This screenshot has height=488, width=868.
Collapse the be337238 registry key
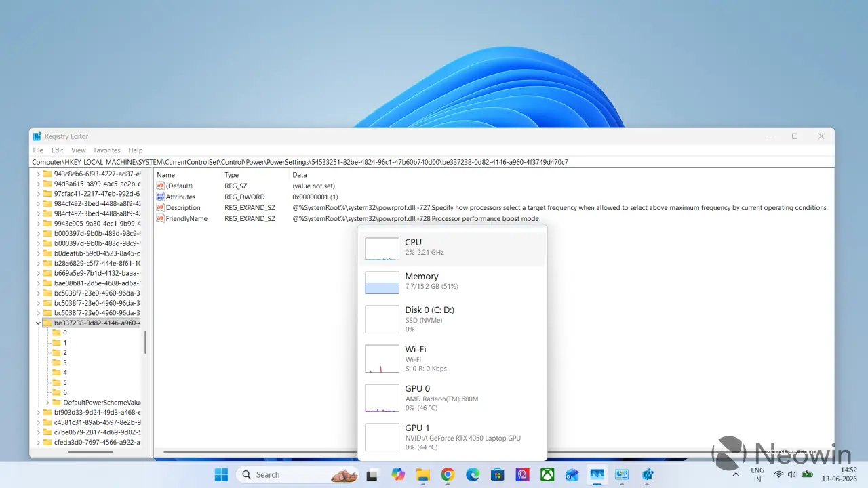click(x=39, y=323)
